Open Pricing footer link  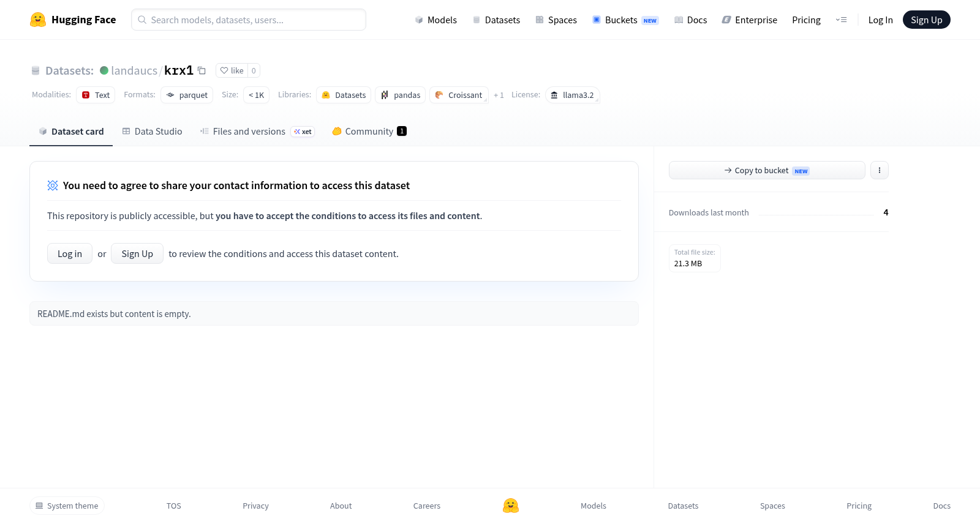click(x=859, y=506)
